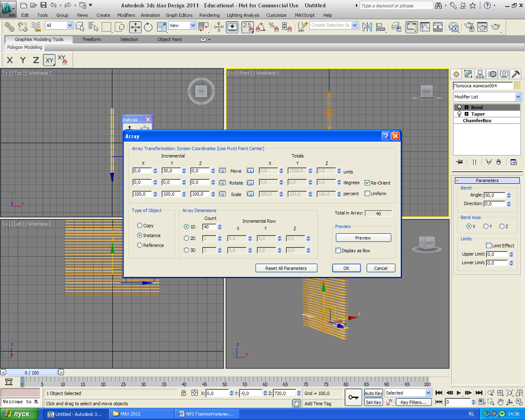Click the Align tool icon

pos(381,27)
